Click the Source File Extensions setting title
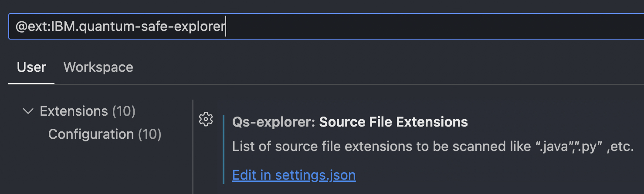This screenshot has width=644, height=194. pos(393,122)
